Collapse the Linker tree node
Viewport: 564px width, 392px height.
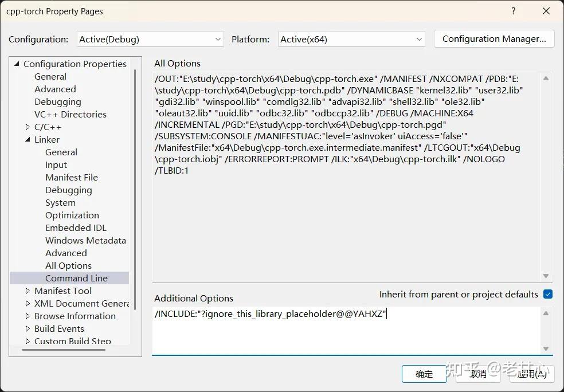[x=26, y=139]
